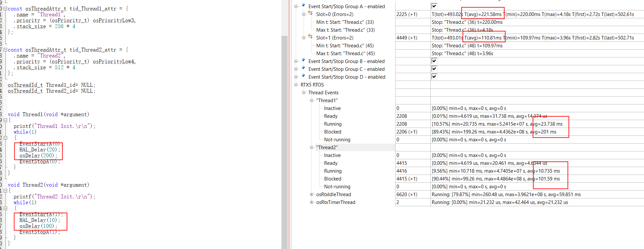Select Ready row under "Thread2"

point(331,163)
